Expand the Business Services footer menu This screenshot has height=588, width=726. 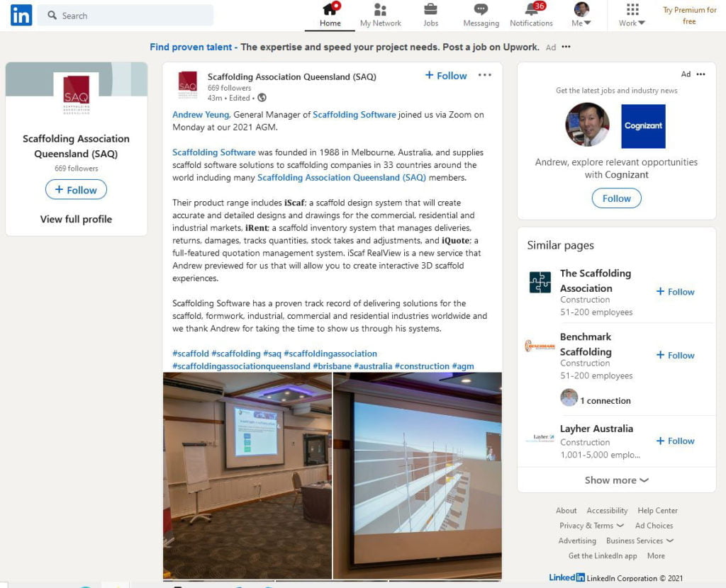click(x=640, y=541)
